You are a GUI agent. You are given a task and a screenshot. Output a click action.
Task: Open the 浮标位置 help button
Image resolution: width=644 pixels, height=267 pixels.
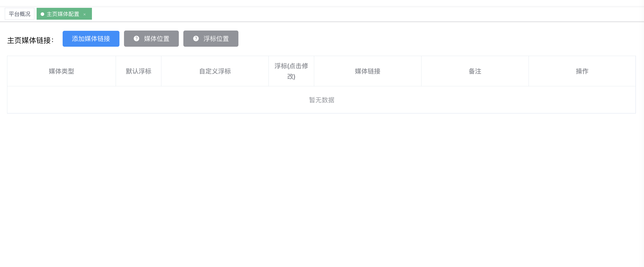tap(211, 39)
